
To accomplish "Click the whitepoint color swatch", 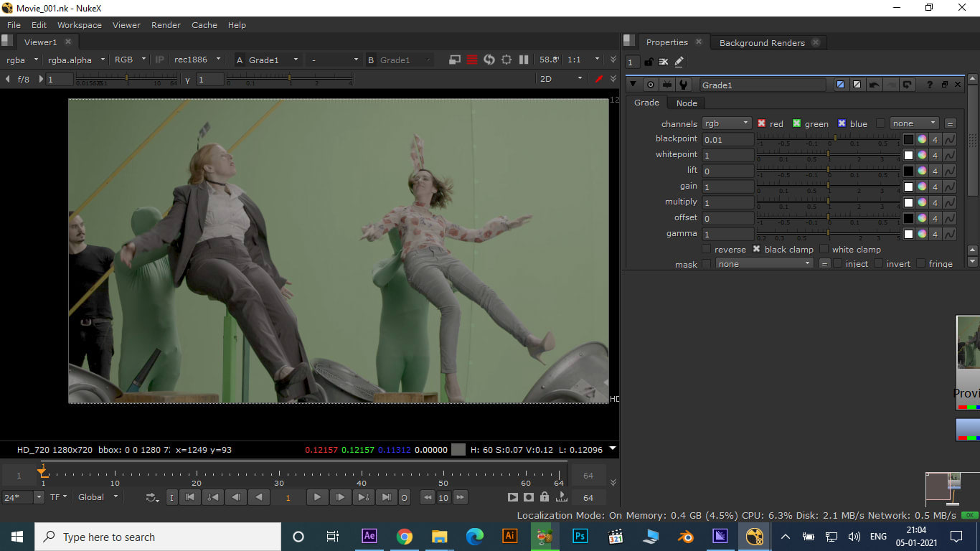I will pos(908,155).
